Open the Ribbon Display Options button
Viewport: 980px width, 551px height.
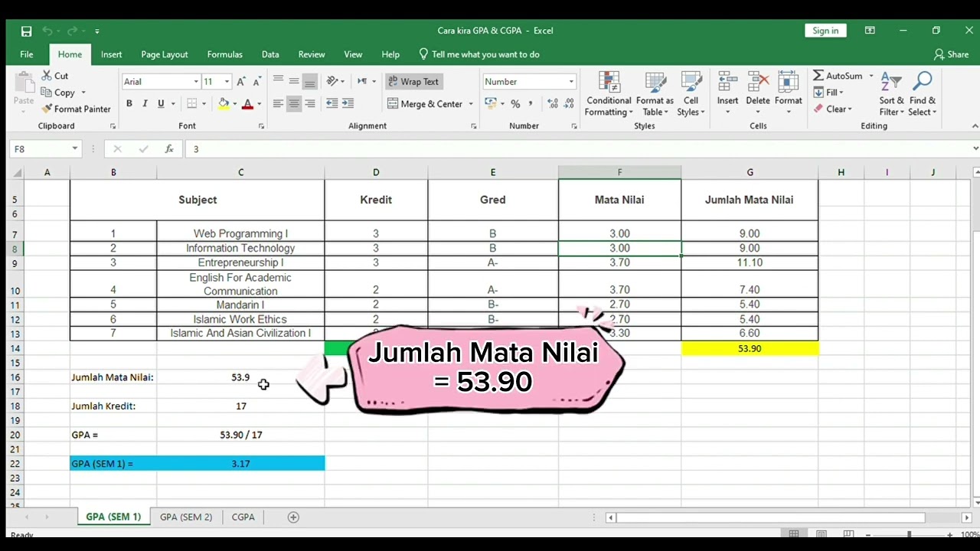tap(870, 31)
